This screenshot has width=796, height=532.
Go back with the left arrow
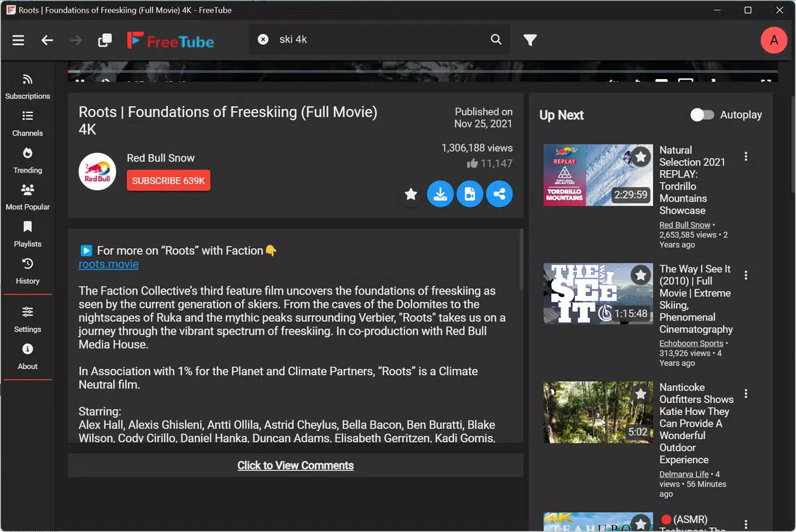pos(47,40)
